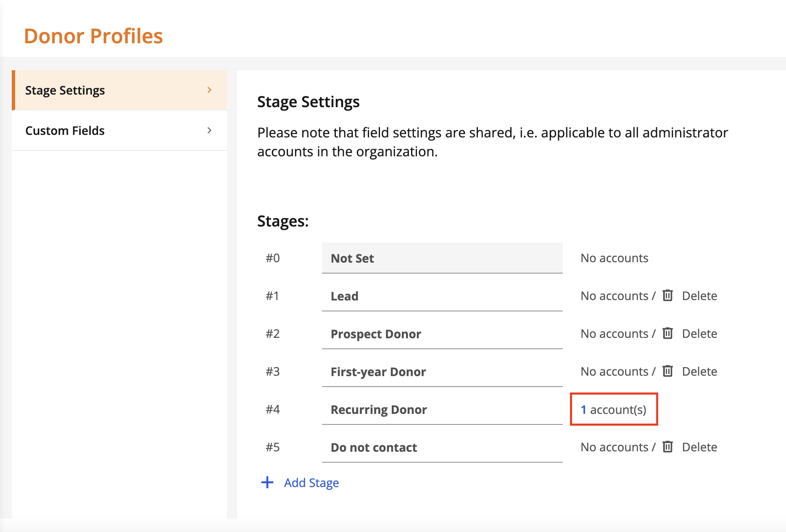Viewport: 786px width, 532px height.
Task: Click the trash icon in the Delete controls row
Action: (x=667, y=295)
